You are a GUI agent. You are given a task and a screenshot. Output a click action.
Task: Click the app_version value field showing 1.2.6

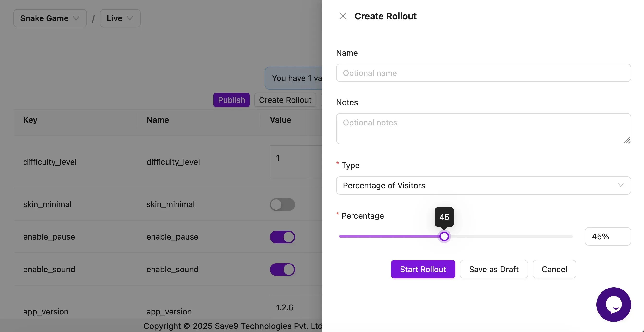(296, 307)
